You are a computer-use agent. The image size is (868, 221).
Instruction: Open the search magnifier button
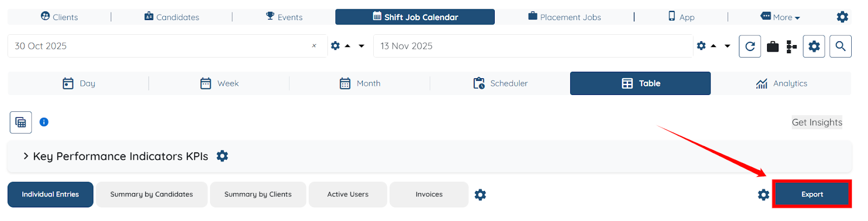840,46
